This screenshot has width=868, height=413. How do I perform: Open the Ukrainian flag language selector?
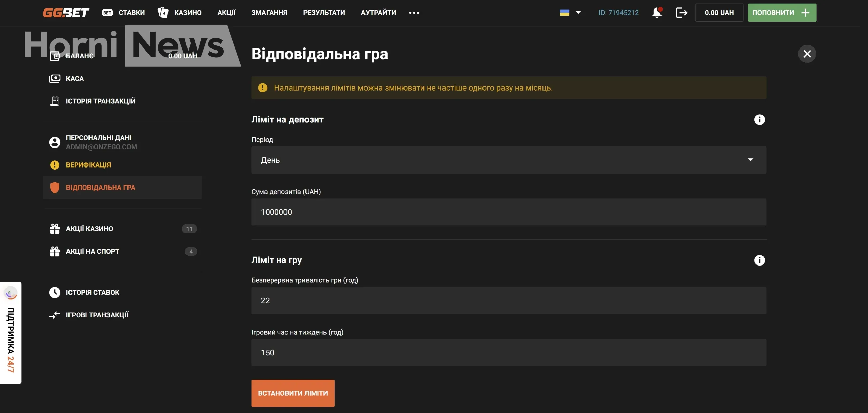570,13
